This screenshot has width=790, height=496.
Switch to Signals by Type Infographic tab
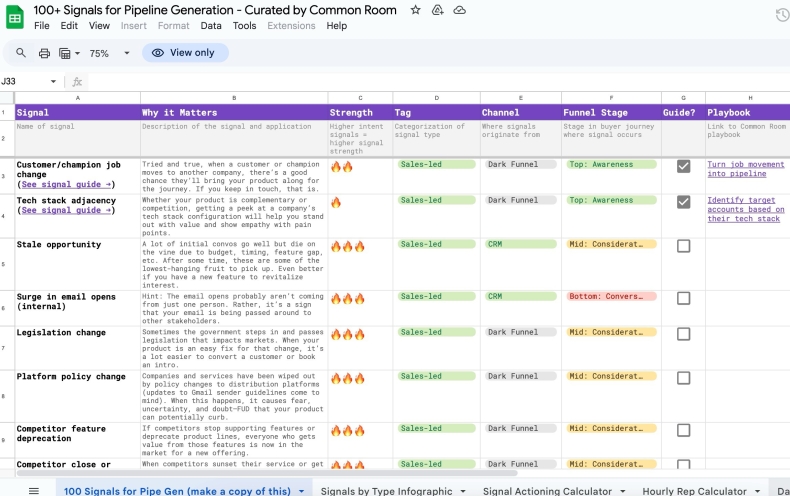[391, 491]
